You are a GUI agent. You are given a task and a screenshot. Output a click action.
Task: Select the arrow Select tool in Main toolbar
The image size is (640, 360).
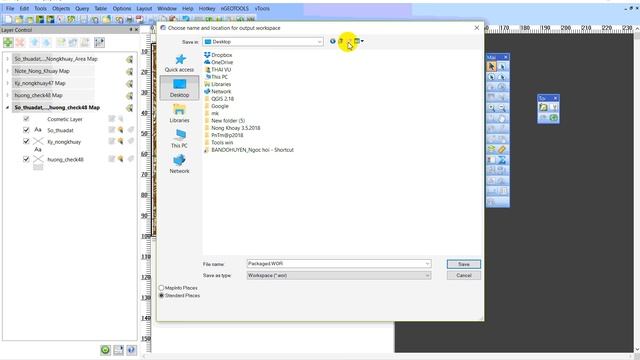coord(491,67)
